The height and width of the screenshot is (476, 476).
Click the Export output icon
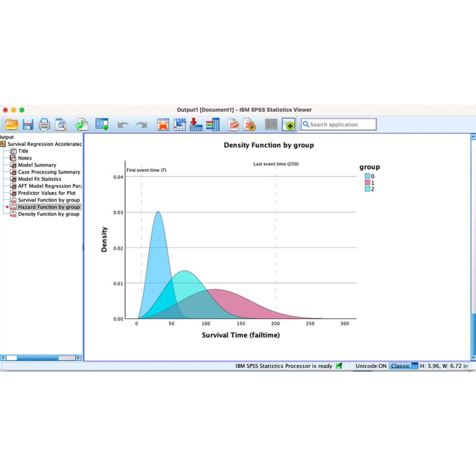click(82, 124)
